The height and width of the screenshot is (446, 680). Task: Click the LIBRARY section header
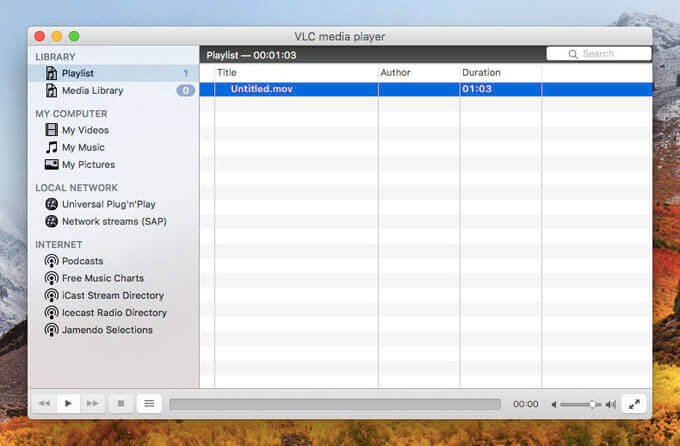[56, 57]
